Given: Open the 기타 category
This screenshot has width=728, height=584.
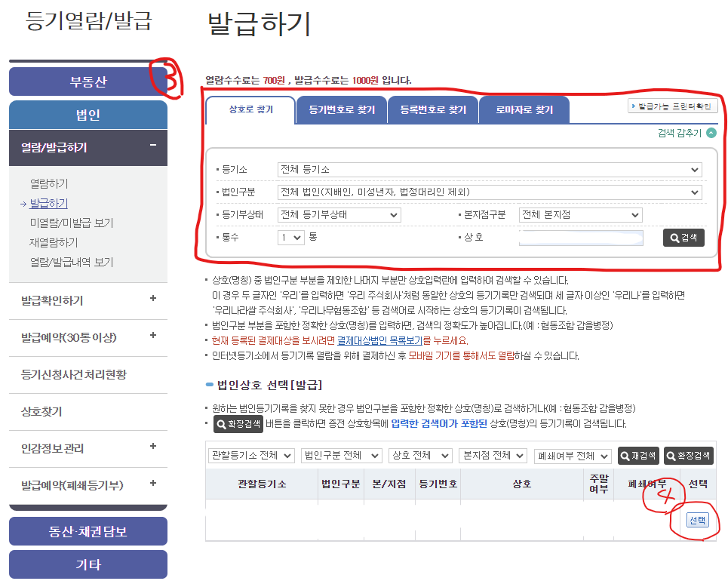Looking at the screenshot, I should pos(88,564).
